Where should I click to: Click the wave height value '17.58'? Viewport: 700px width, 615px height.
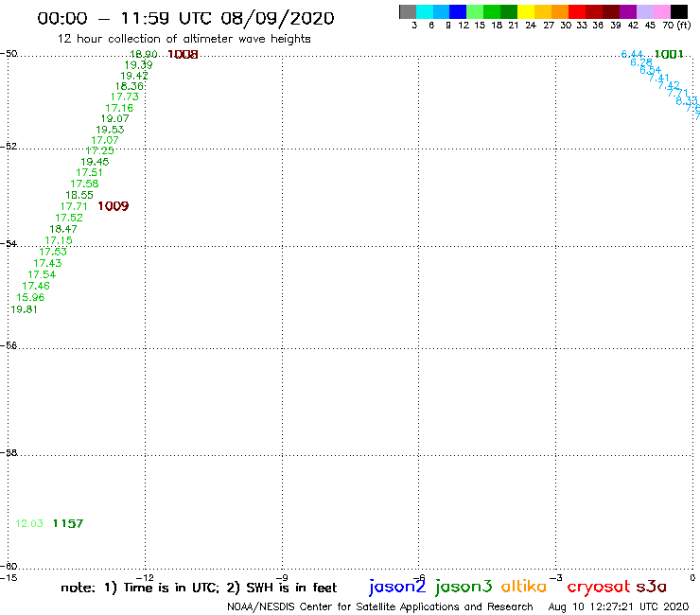pos(84,184)
